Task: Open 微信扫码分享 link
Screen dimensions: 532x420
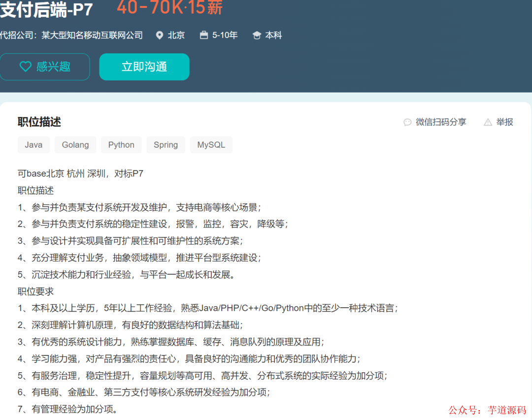Action: [x=441, y=122]
